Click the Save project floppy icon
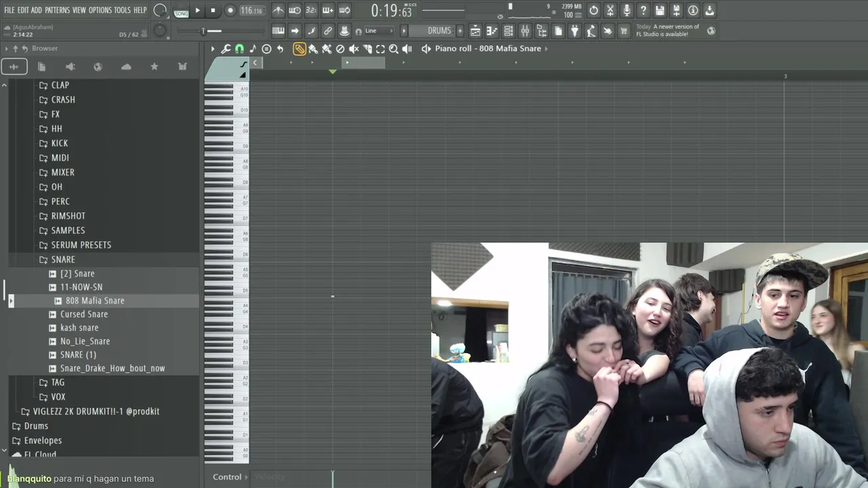 tap(660, 10)
